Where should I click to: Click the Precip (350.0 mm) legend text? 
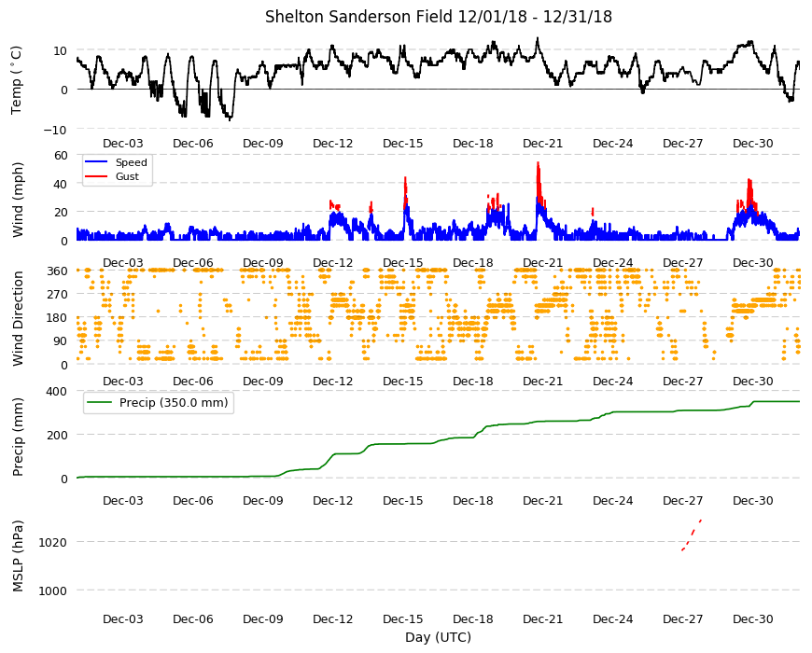[x=174, y=403]
